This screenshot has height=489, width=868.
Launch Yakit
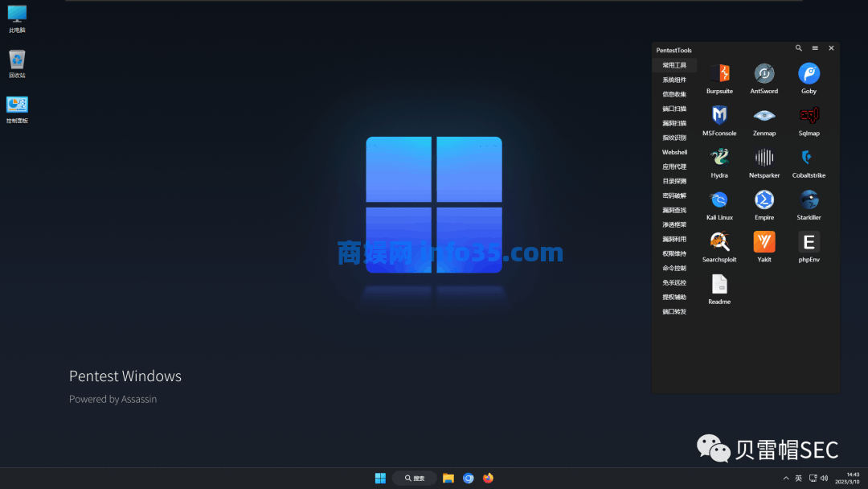764,243
